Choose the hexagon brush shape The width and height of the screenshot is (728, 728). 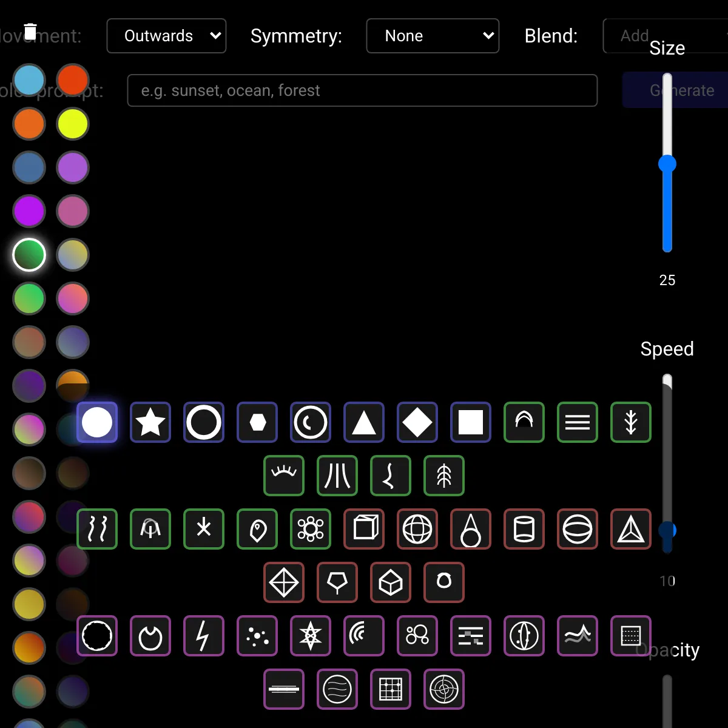point(257,422)
